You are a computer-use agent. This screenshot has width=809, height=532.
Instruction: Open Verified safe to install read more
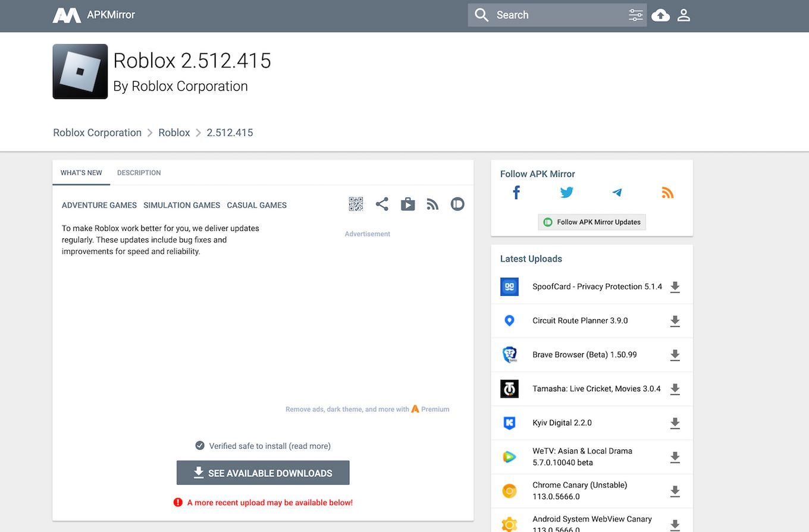coord(263,446)
